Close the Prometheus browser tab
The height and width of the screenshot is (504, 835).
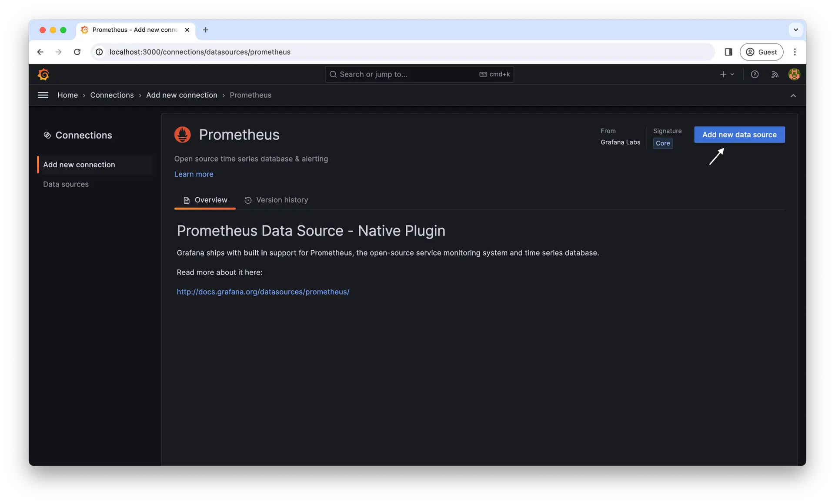(x=187, y=30)
